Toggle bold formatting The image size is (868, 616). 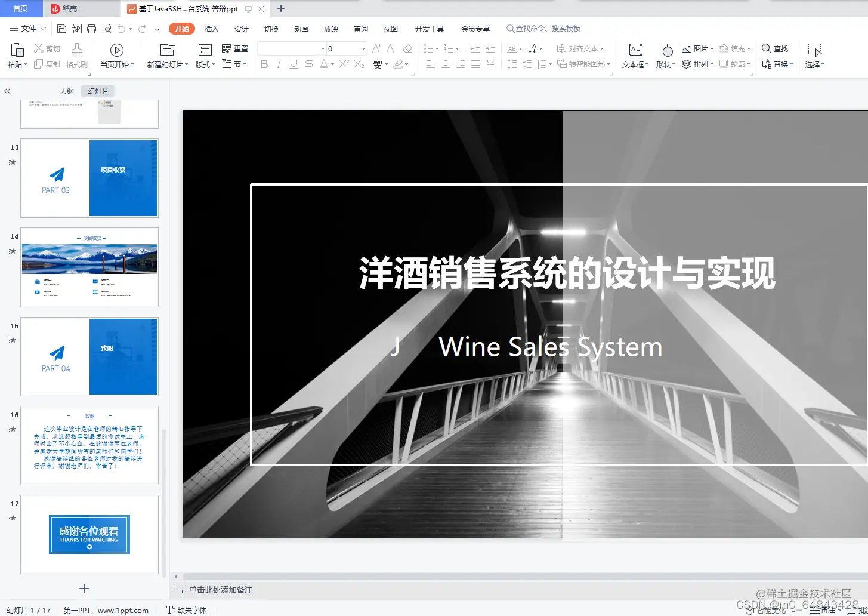(x=264, y=64)
